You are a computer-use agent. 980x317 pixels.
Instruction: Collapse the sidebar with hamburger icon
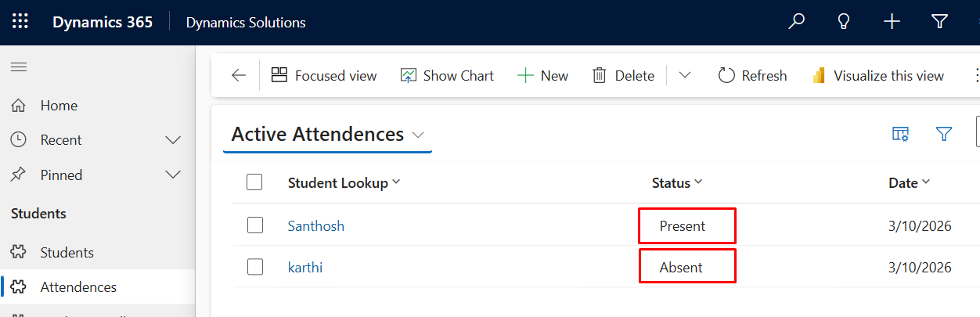click(19, 67)
